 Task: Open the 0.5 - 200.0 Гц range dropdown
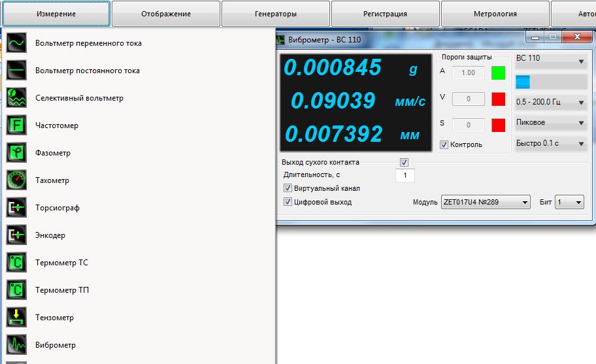pos(551,102)
